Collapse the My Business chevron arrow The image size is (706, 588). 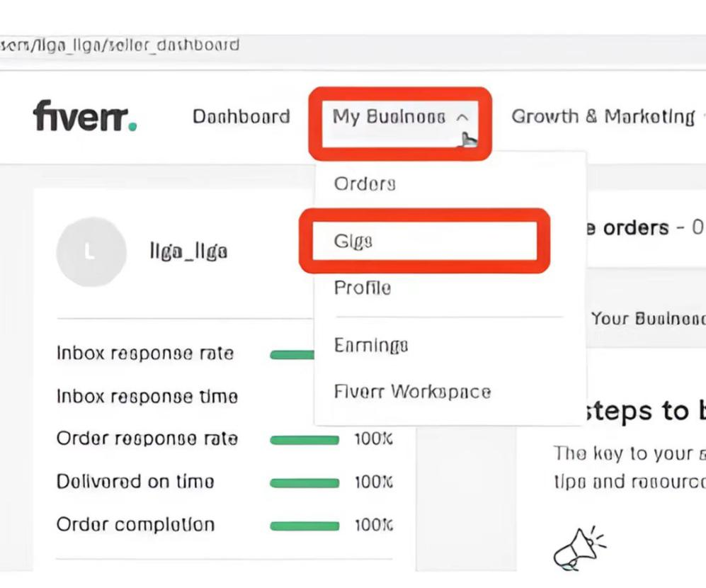(462, 118)
